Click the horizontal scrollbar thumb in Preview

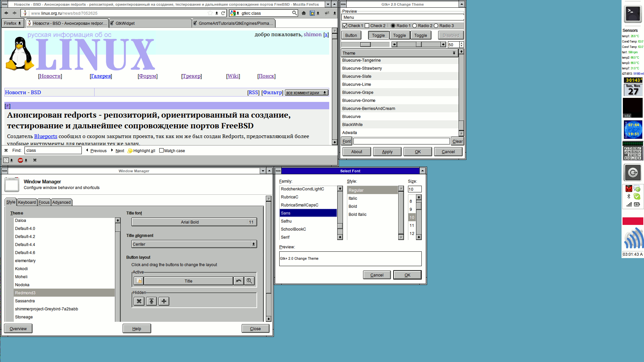pyautogui.click(x=419, y=45)
